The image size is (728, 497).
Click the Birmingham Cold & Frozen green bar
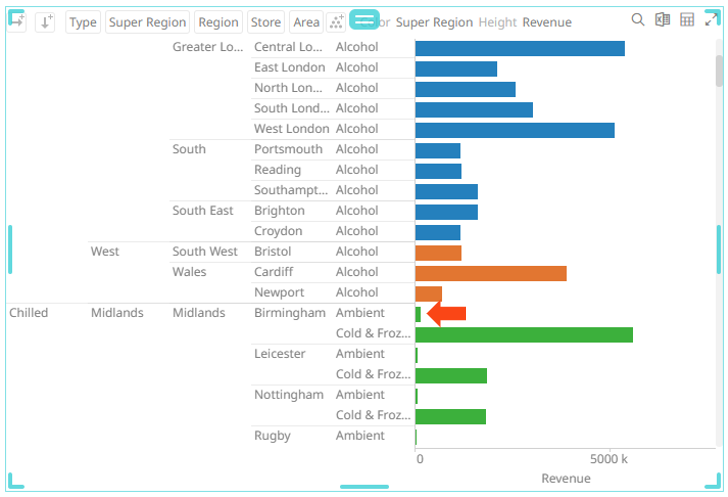[523, 335]
